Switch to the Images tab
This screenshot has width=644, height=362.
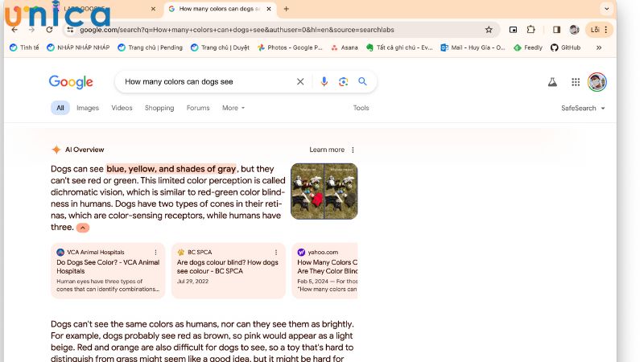88,108
